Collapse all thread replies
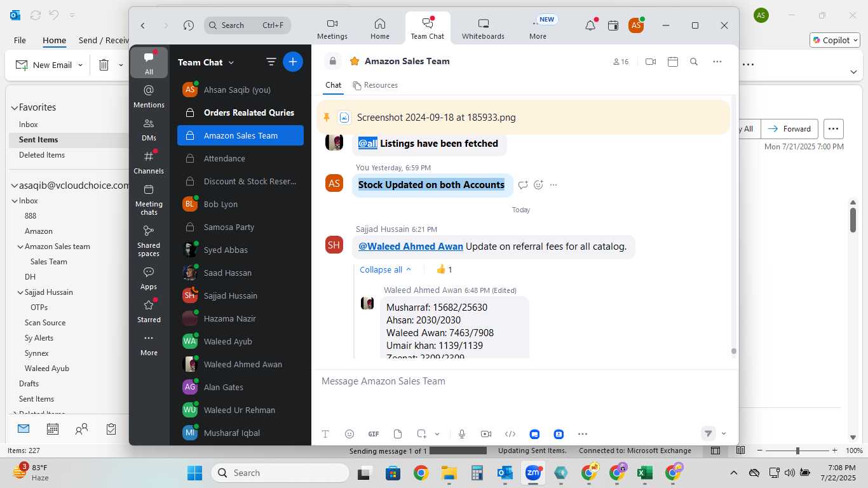868x488 pixels. [x=385, y=269]
